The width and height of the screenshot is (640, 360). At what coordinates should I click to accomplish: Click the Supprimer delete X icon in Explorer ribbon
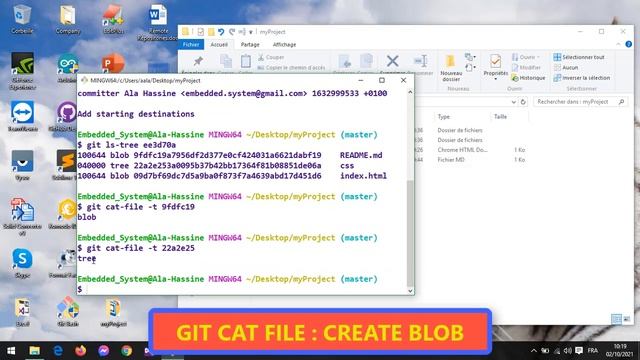[392, 61]
